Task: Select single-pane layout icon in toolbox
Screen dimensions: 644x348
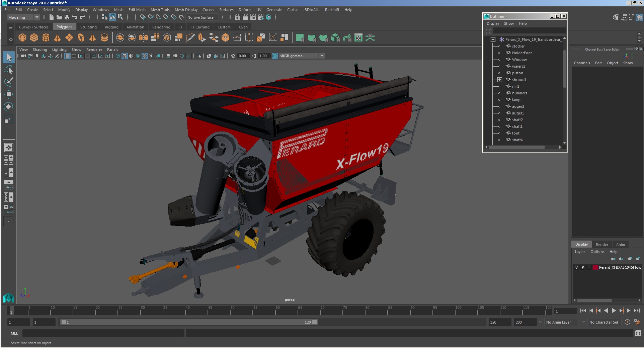Action: coord(9,148)
